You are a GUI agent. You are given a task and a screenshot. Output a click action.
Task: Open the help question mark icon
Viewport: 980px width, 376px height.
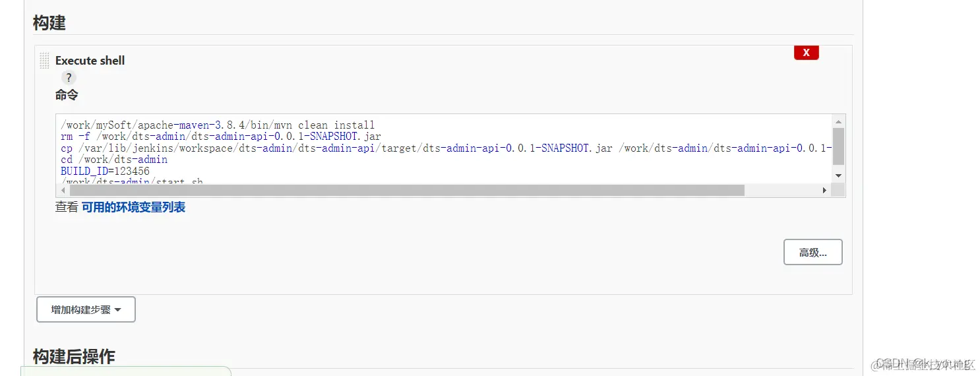(69, 78)
